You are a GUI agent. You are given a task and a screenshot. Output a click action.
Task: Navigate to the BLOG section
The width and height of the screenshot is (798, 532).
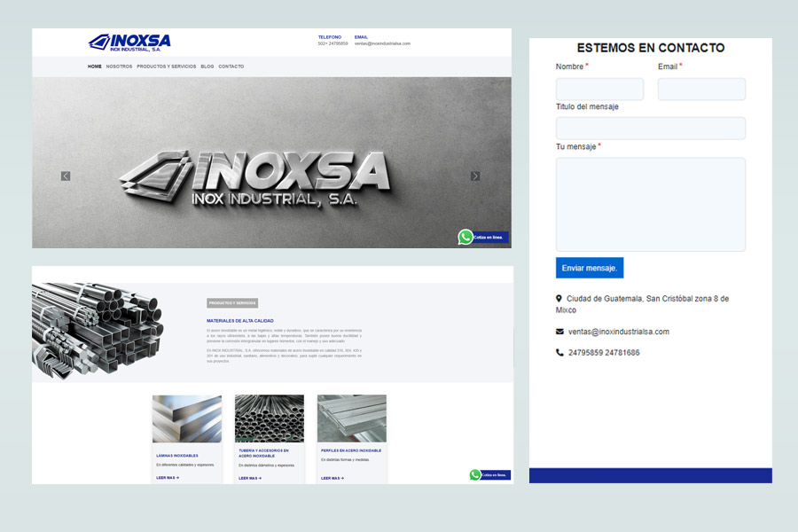[x=207, y=66]
